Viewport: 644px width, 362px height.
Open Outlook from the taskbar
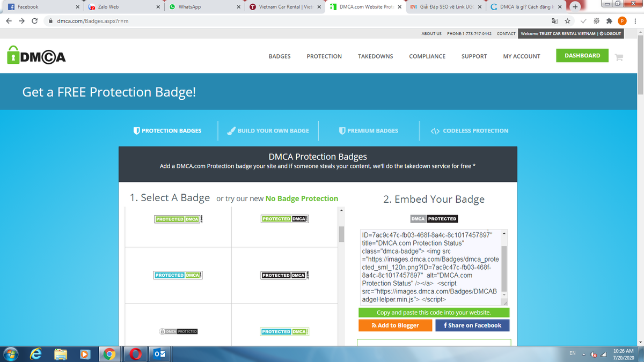click(159, 354)
